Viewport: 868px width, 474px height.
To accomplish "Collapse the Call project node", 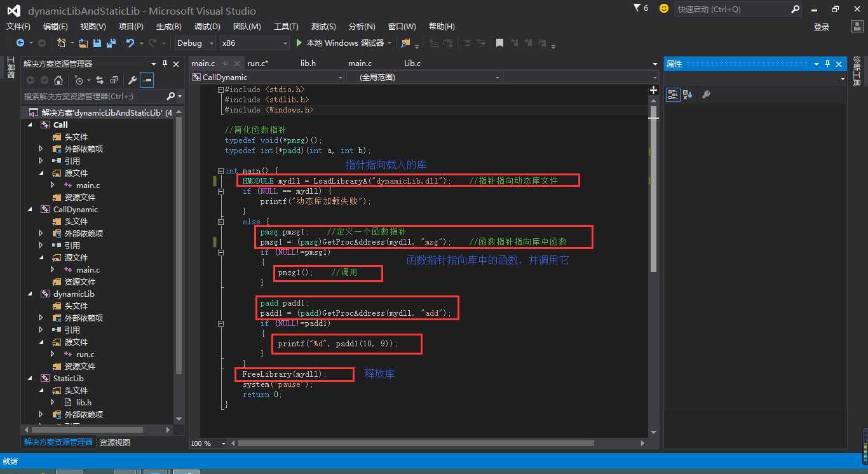I will [x=29, y=125].
